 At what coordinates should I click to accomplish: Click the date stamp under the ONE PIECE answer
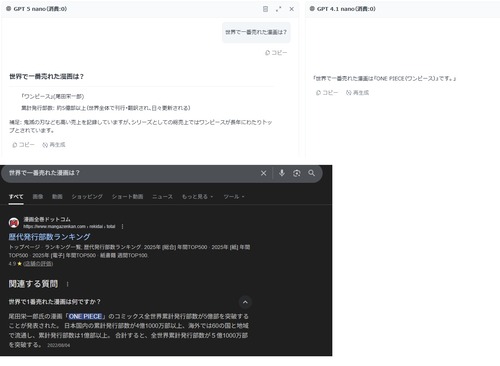pyautogui.click(x=59, y=346)
